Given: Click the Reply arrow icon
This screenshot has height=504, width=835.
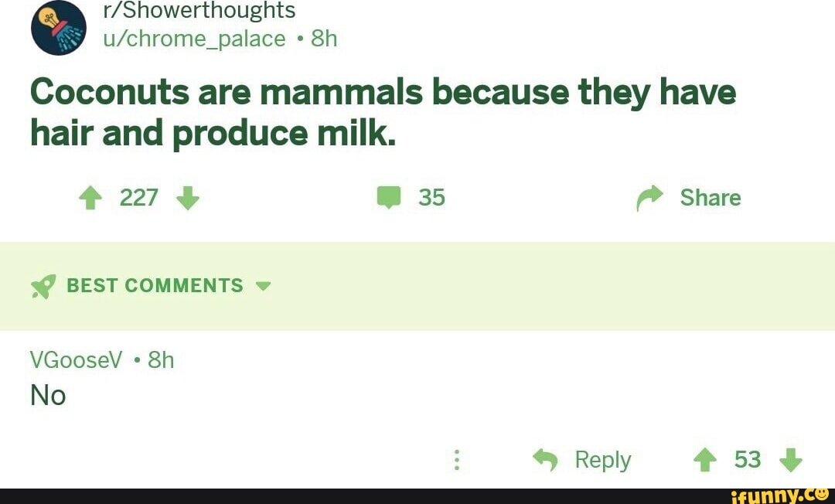Looking at the screenshot, I should click(546, 461).
